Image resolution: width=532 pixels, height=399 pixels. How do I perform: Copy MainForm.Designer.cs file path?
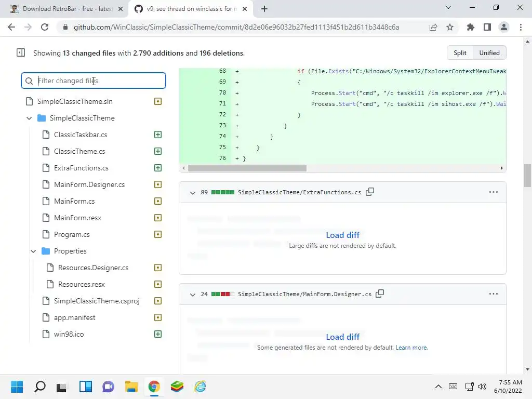pyautogui.click(x=380, y=294)
